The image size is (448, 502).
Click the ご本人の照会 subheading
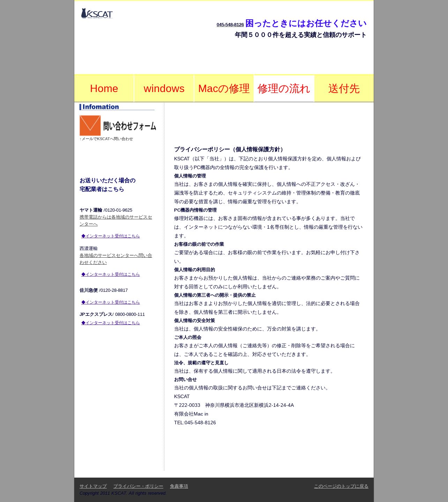coord(188,337)
